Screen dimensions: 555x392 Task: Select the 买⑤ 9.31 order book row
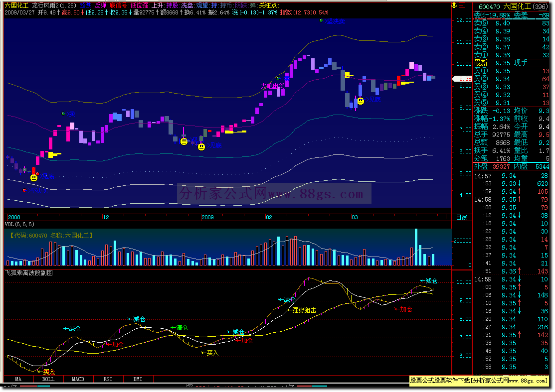click(x=512, y=103)
